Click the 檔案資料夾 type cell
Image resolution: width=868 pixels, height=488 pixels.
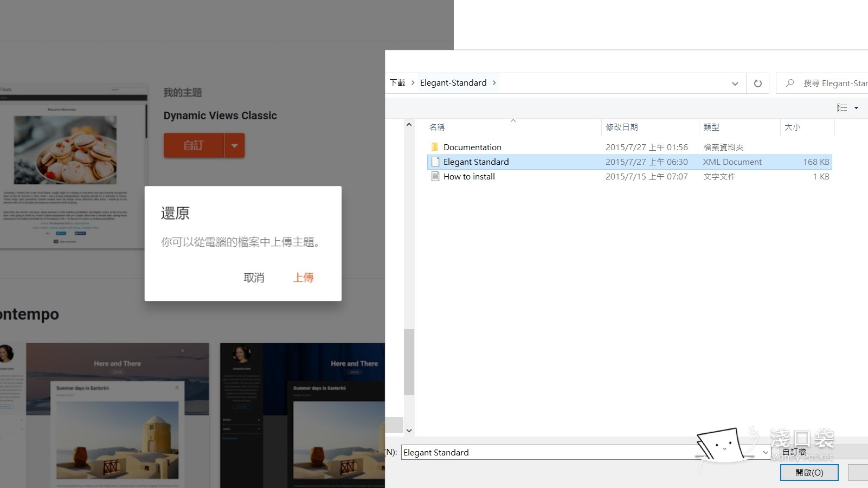723,147
